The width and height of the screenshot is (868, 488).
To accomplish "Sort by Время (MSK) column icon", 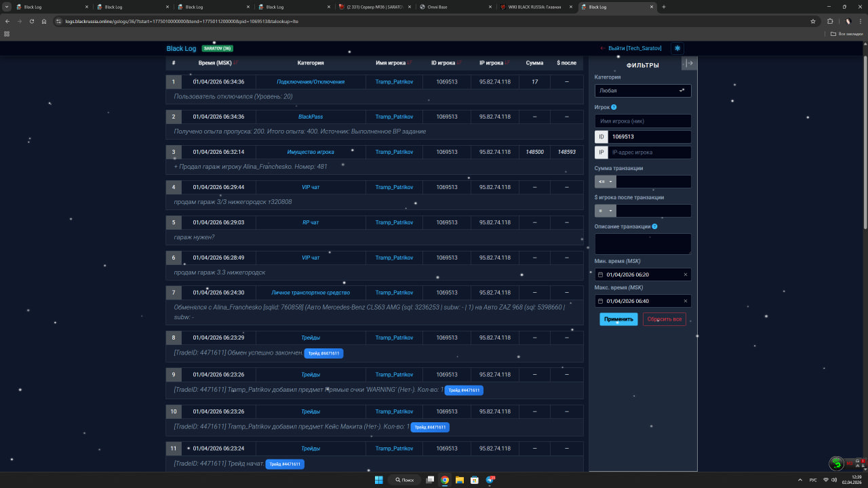I will (236, 63).
